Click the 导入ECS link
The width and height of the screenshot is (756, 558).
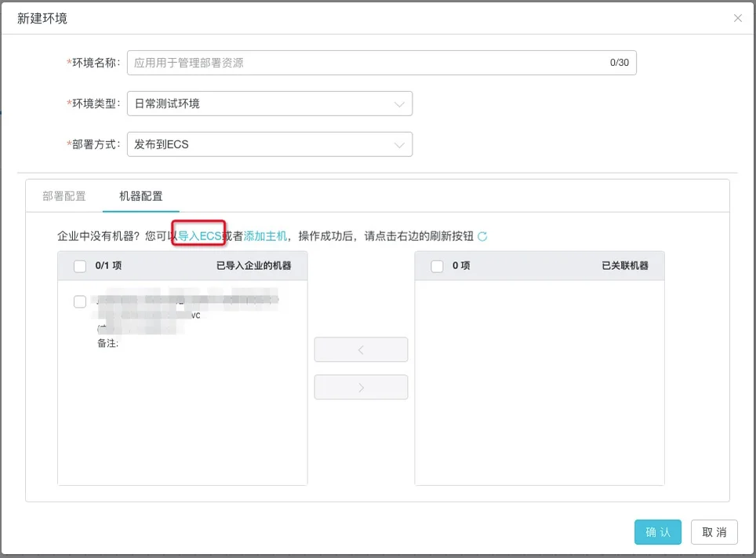click(200, 236)
